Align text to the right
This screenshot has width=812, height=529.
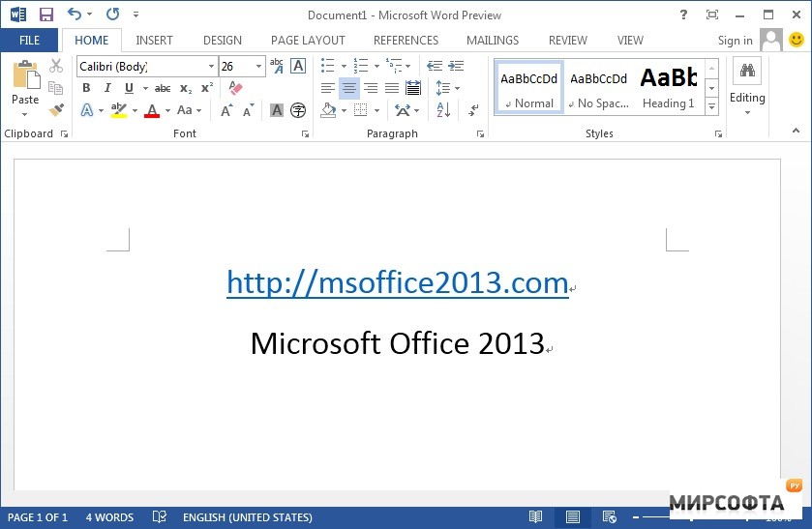pyautogui.click(x=371, y=88)
